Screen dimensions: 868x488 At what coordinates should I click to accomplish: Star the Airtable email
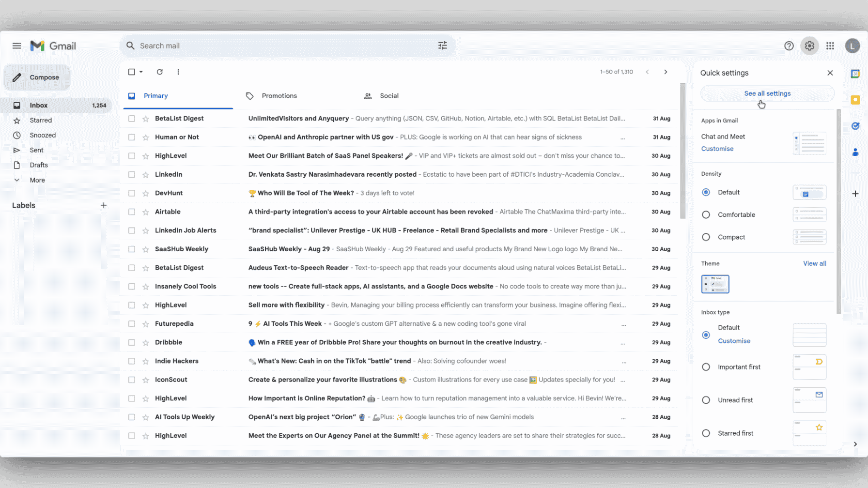click(x=145, y=212)
